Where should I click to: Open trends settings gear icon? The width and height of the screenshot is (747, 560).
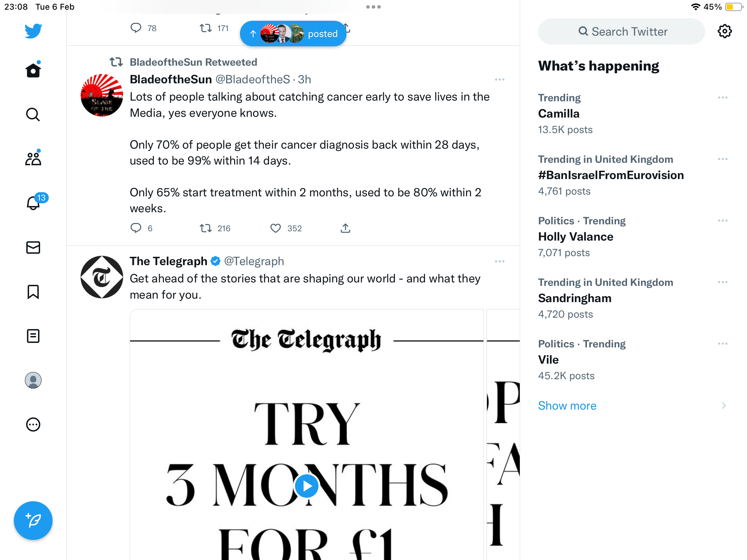pos(725,31)
